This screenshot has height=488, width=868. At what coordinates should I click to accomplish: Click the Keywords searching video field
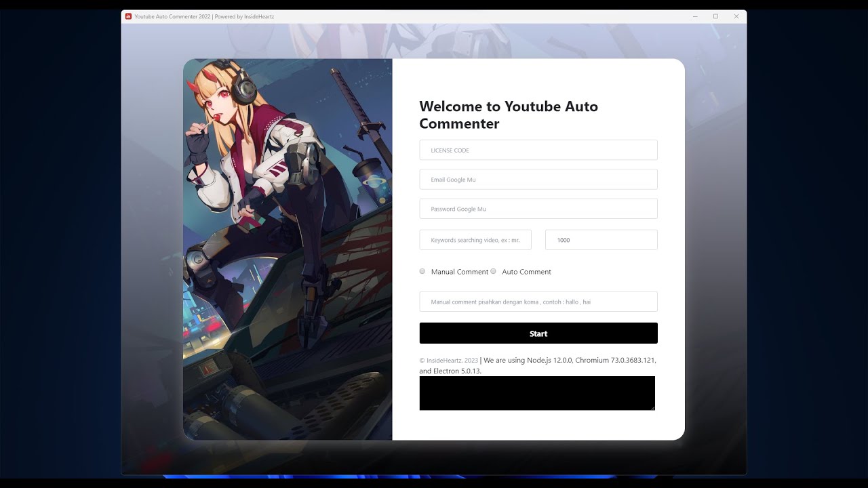[475, 240]
